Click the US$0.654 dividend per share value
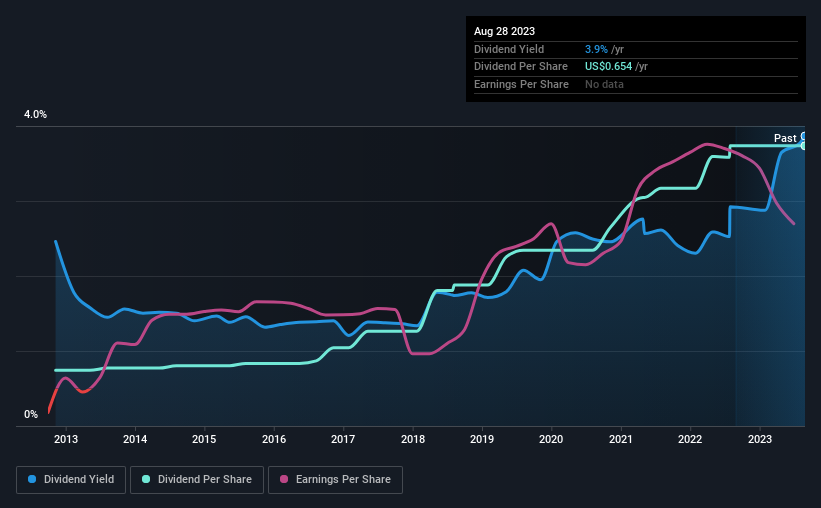 [x=608, y=67]
